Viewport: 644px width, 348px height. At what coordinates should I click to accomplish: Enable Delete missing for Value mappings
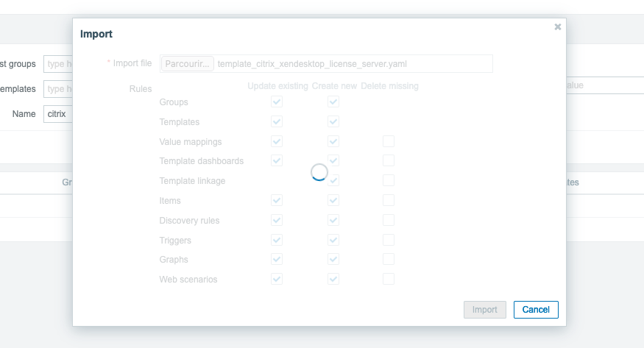point(389,141)
